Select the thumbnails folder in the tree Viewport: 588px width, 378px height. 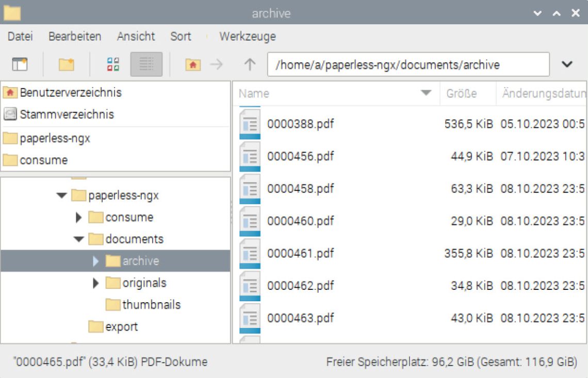point(150,304)
